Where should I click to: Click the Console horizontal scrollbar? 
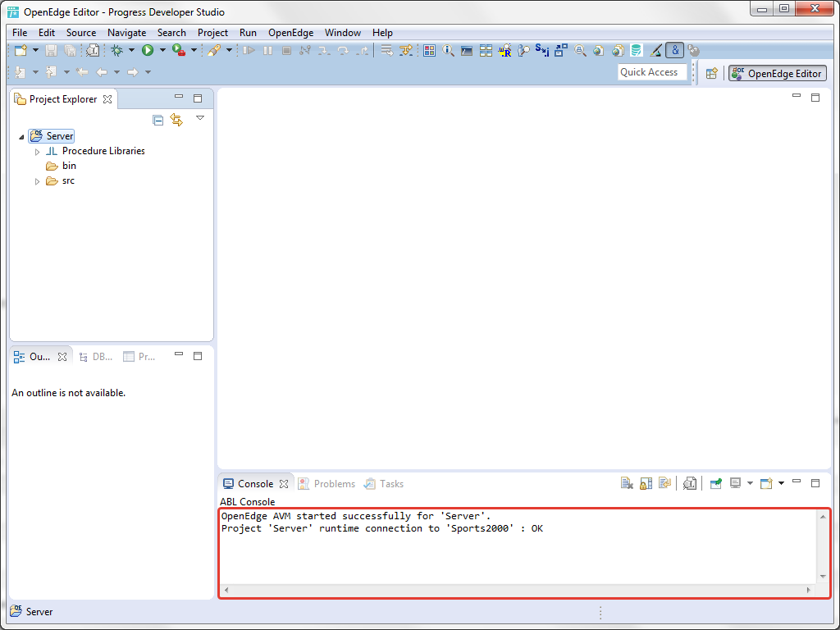(x=518, y=590)
